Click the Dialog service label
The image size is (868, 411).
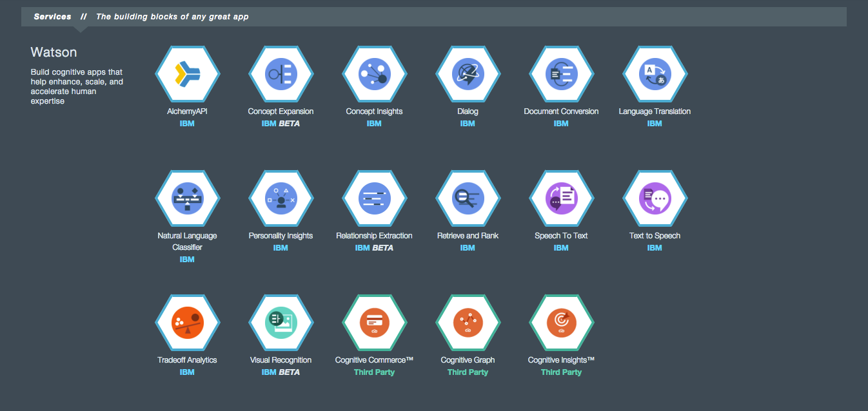pos(468,111)
